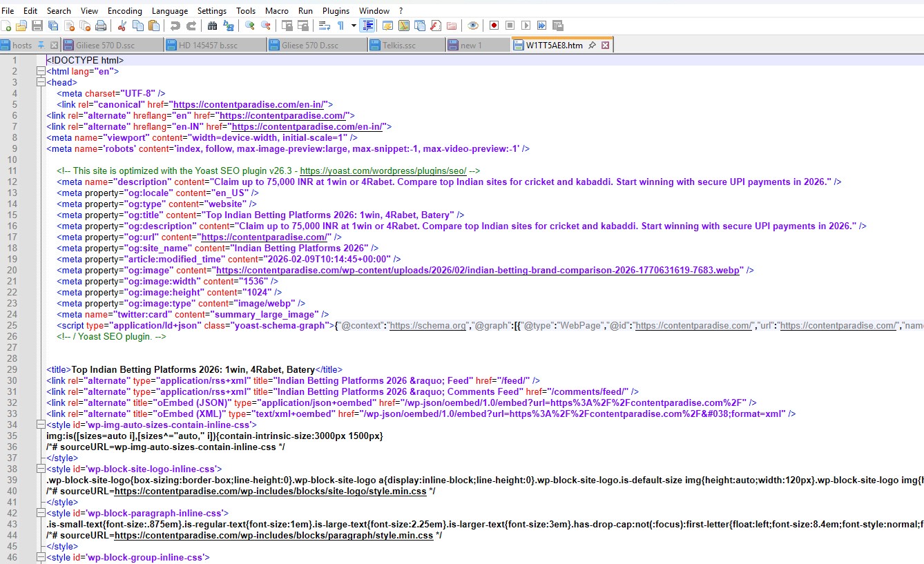The image size is (924, 564).
Task: Open the Encoding menu
Action: coord(125,10)
